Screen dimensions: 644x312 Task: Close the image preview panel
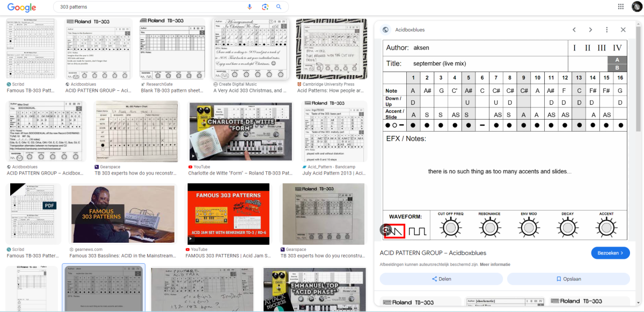point(623,30)
